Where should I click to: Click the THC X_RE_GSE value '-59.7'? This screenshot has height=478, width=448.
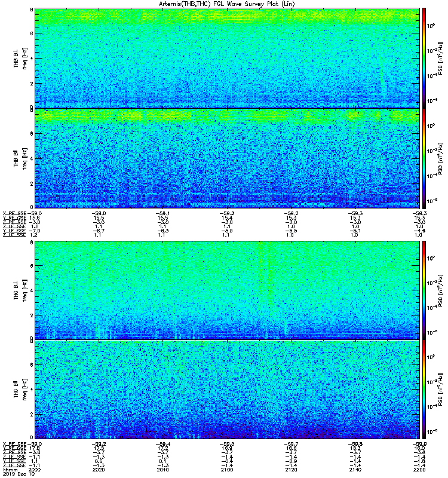point(291,444)
